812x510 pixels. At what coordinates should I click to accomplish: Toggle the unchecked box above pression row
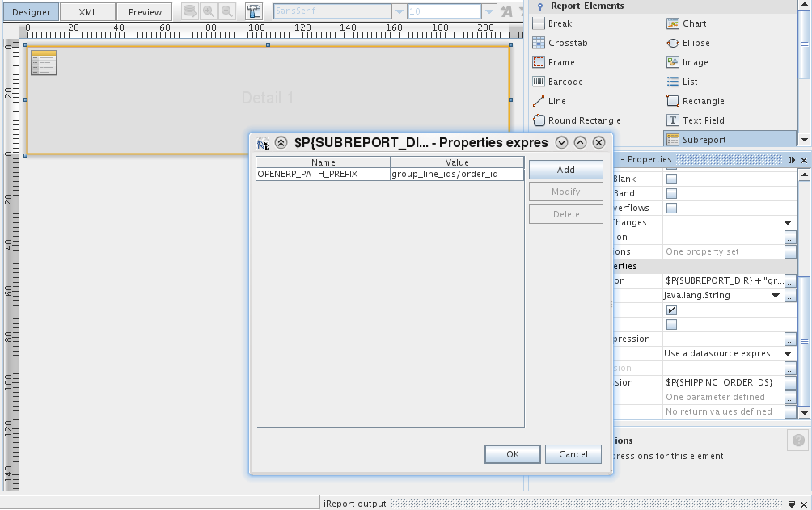click(x=671, y=325)
